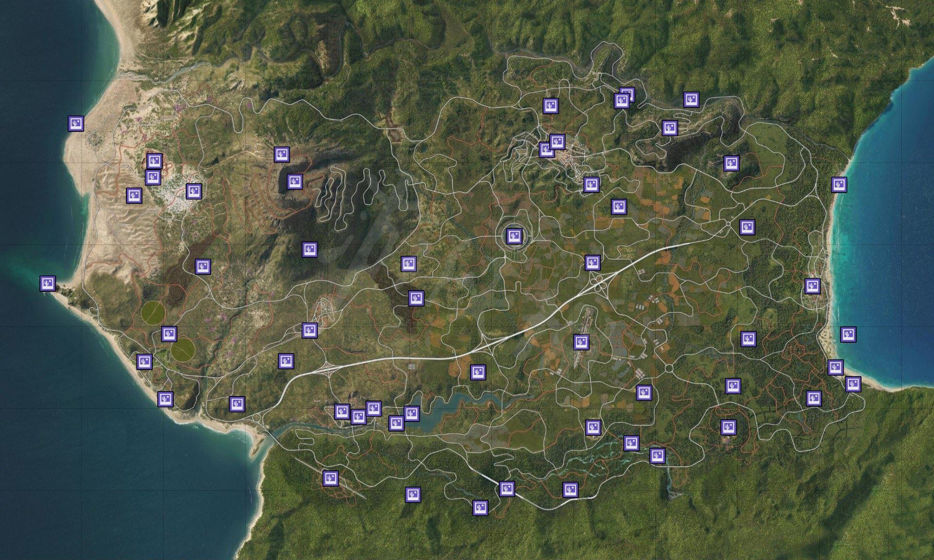Click the photo marker beside the southeast turquoise river
The width and height of the screenshot is (934, 560).
pos(657,455)
